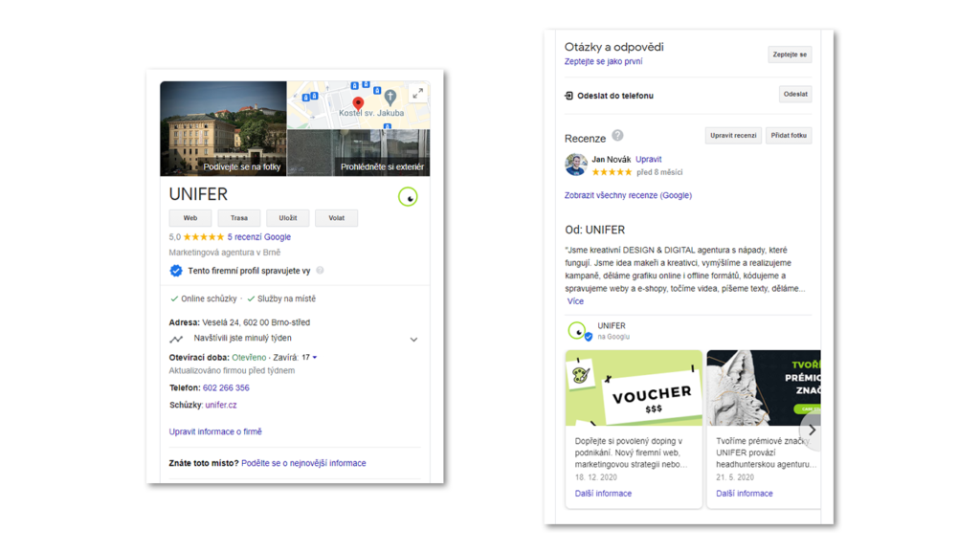Open the 5 recenzí Google link

(x=259, y=237)
